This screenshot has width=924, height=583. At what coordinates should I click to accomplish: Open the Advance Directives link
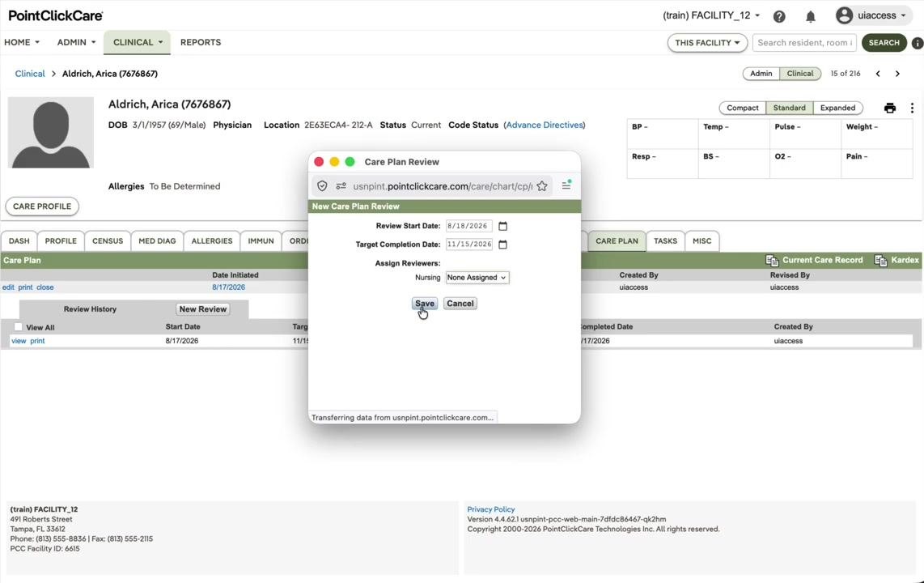click(545, 125)
